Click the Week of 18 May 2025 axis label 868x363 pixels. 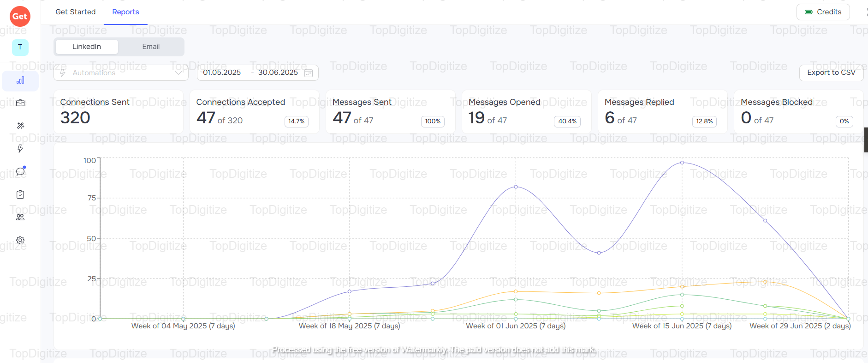tap(350, 326)
